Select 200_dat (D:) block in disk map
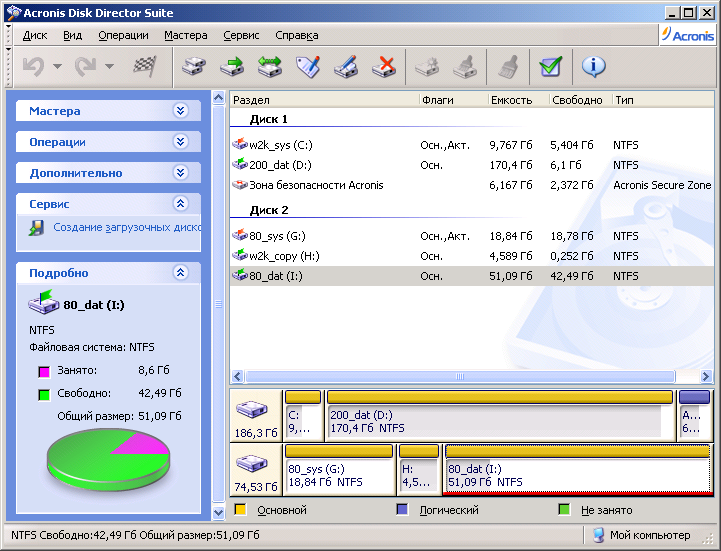The height and width of the screenshot is (551, 721). [x=500, y=416]
